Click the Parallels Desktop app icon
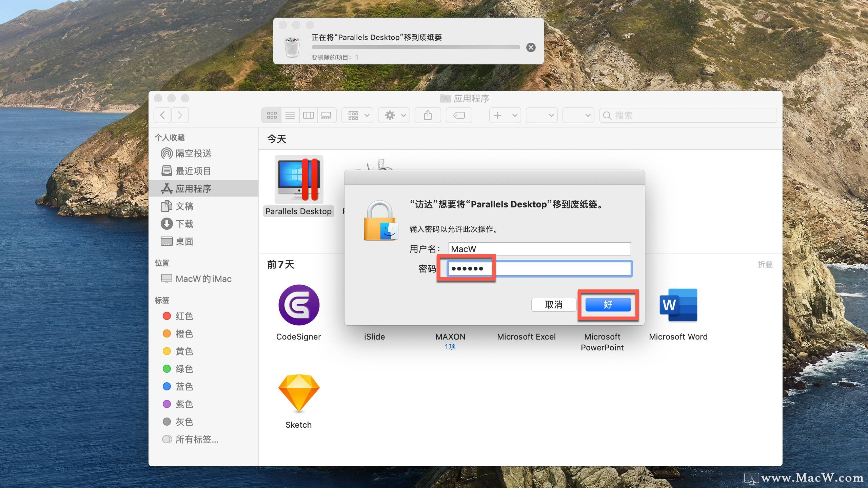 [x=299, y=180]
